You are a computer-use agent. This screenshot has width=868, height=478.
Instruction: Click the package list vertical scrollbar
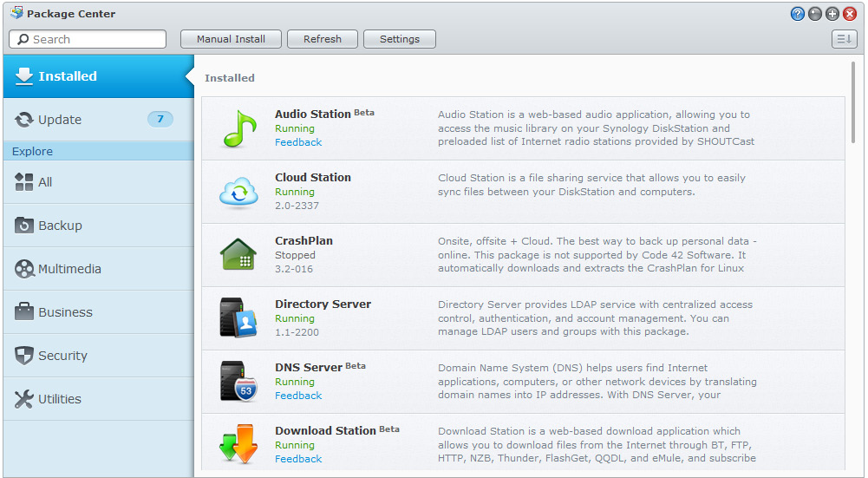pos(853,102)
